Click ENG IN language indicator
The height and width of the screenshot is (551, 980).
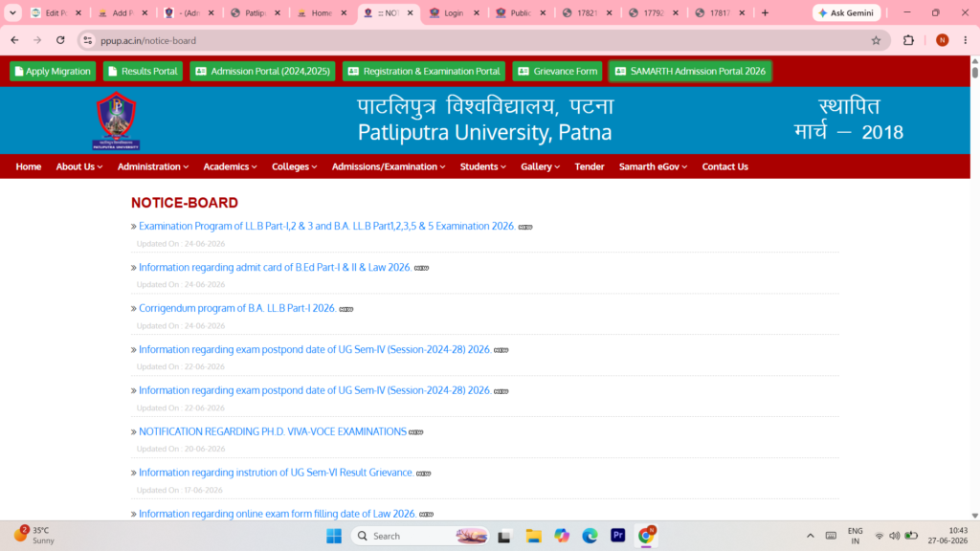855,536
